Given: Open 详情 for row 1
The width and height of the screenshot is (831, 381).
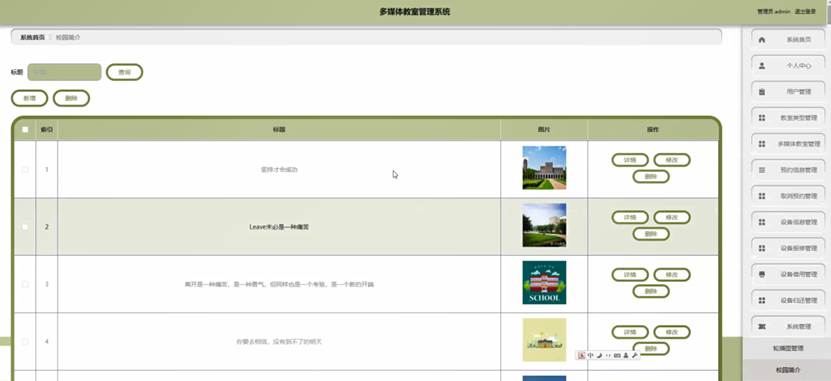Looking at the screenshot, I should [x=630, y=160].
